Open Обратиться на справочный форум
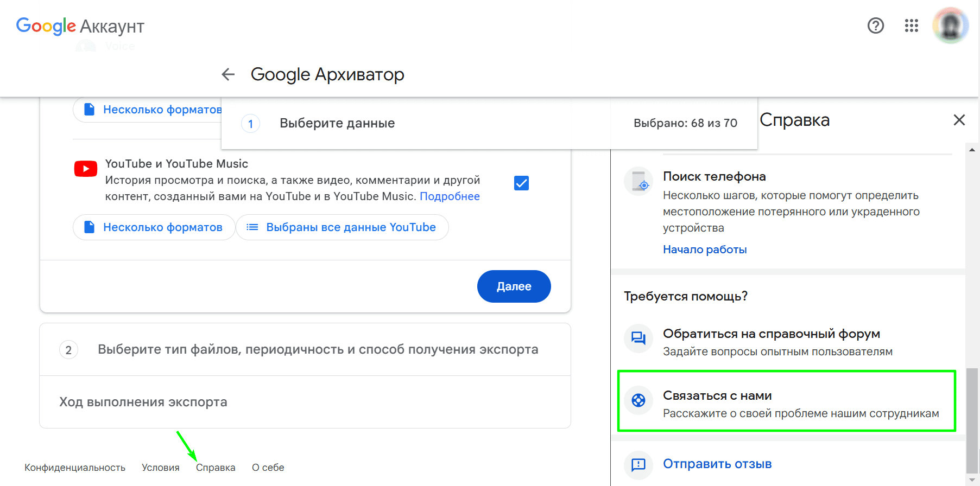The image size is (980, 486). pos(787,342)
